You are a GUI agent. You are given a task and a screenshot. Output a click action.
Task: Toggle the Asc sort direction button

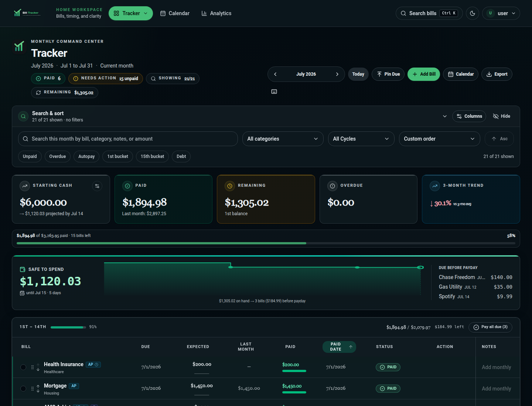tap(499, 139)
